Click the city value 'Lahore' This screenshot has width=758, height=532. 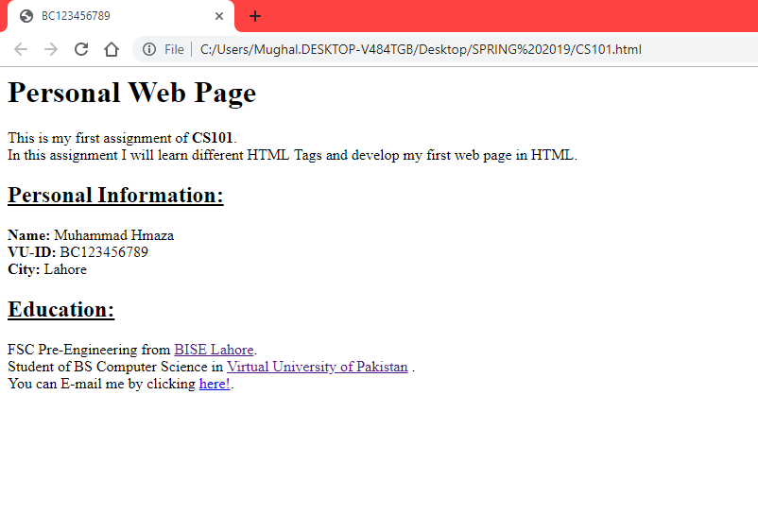pos(65,269)
